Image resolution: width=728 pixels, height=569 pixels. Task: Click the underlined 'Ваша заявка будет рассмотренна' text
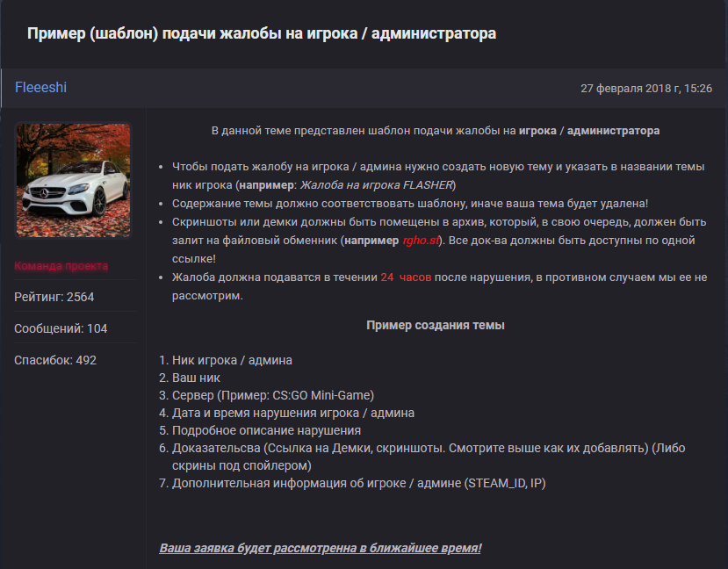pos(321,548)
